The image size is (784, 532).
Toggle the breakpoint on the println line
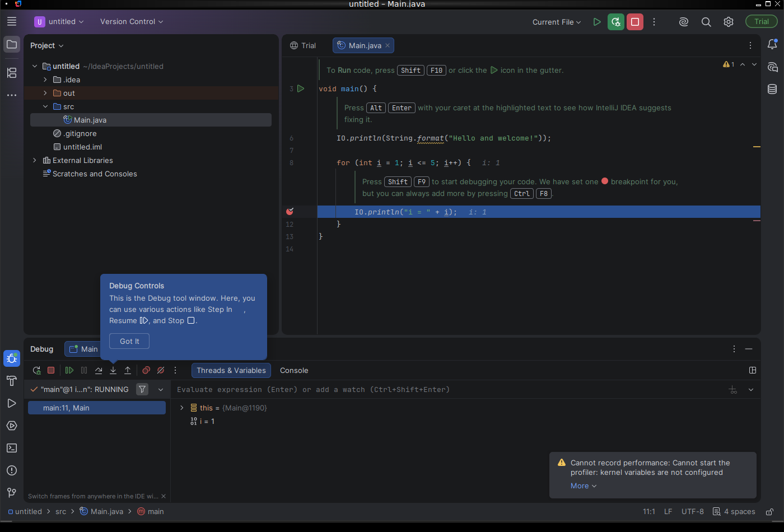[x=290, y=212]
